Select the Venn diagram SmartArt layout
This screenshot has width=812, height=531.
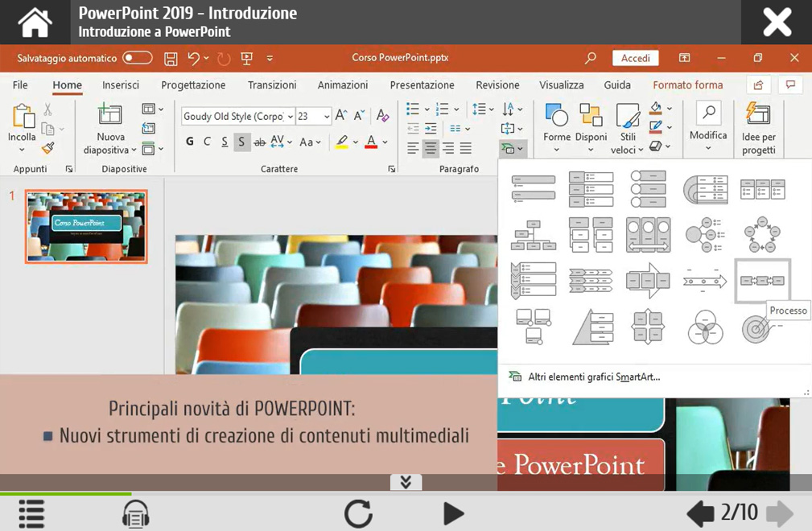(705, 327)
